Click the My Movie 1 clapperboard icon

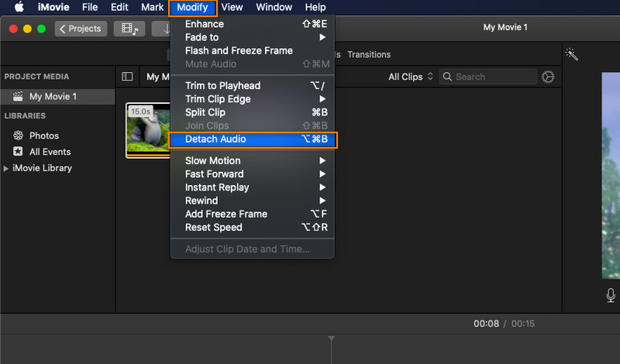click(18, 97)
